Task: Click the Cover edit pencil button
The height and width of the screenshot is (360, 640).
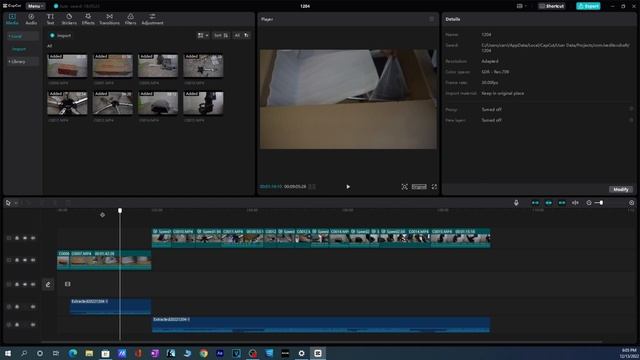Action: click(x=48, y=284)
